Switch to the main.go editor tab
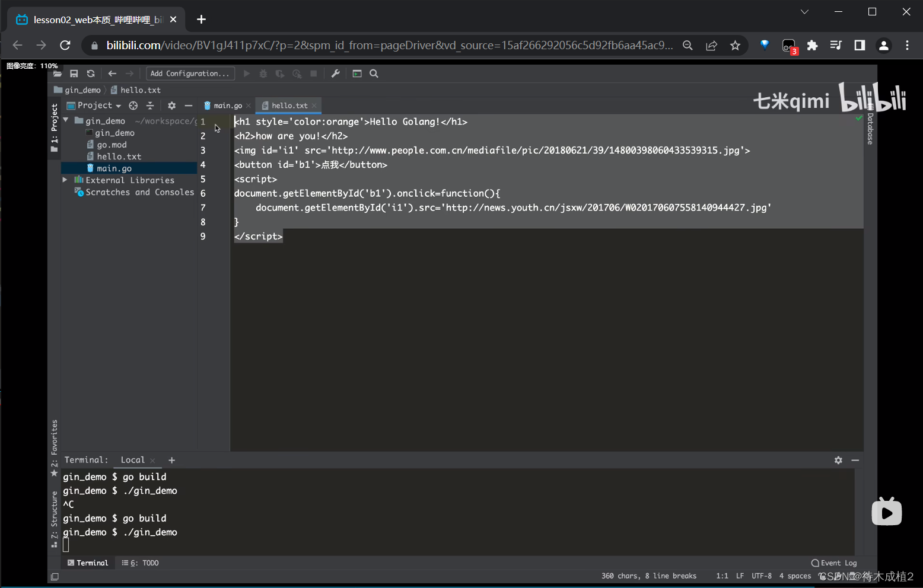This screenshot has height=588, width=923. click(228, 106)
